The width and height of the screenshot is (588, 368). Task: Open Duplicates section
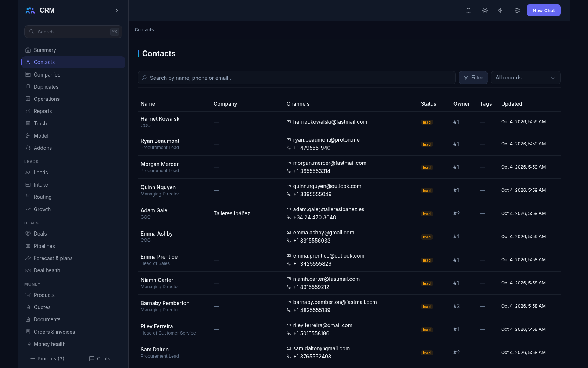click(73, 87)
